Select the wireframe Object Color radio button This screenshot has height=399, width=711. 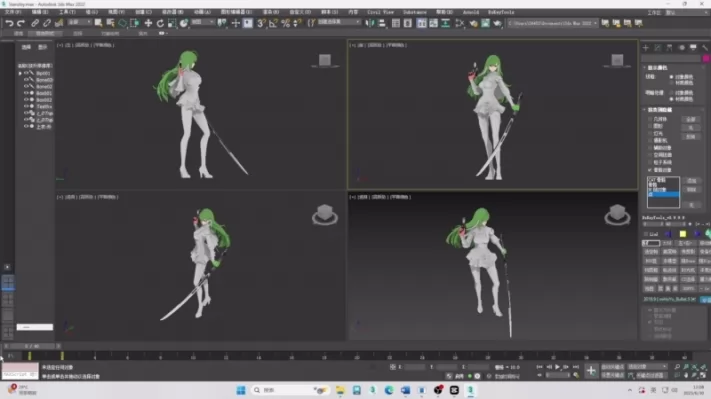point(672,77)
